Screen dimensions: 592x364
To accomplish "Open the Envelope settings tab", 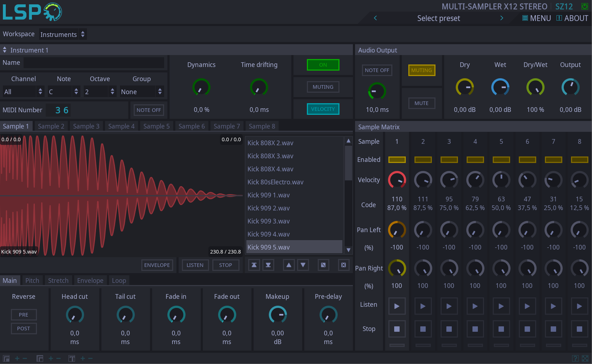I will 90,281.
